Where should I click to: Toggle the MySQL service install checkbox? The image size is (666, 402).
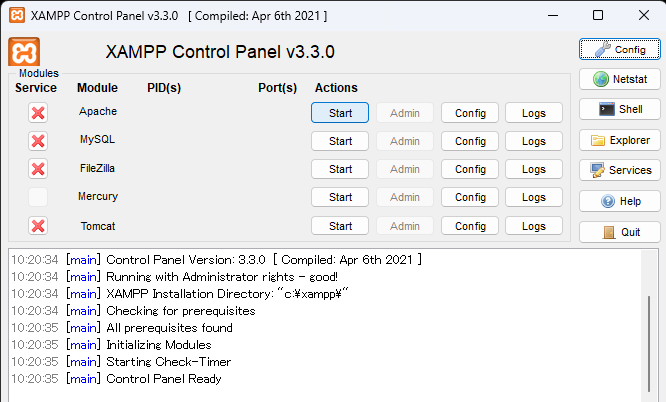click(38, 141)
